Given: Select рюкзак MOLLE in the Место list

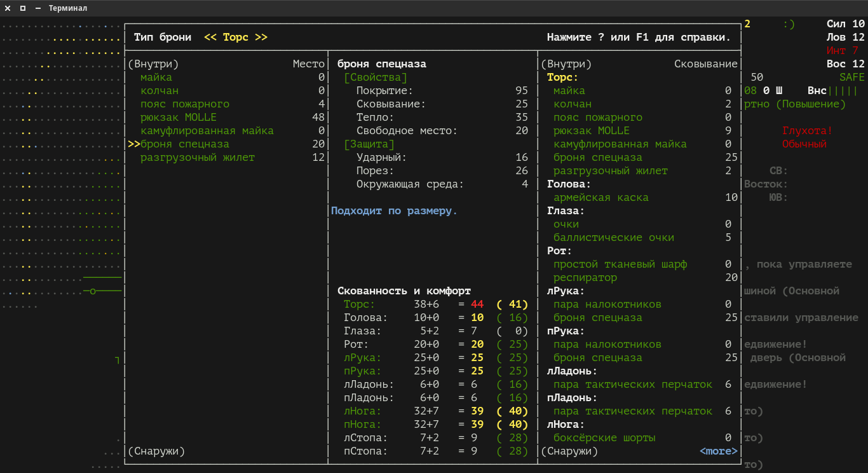Looking at the screenshot, I should tap(233, 118).
